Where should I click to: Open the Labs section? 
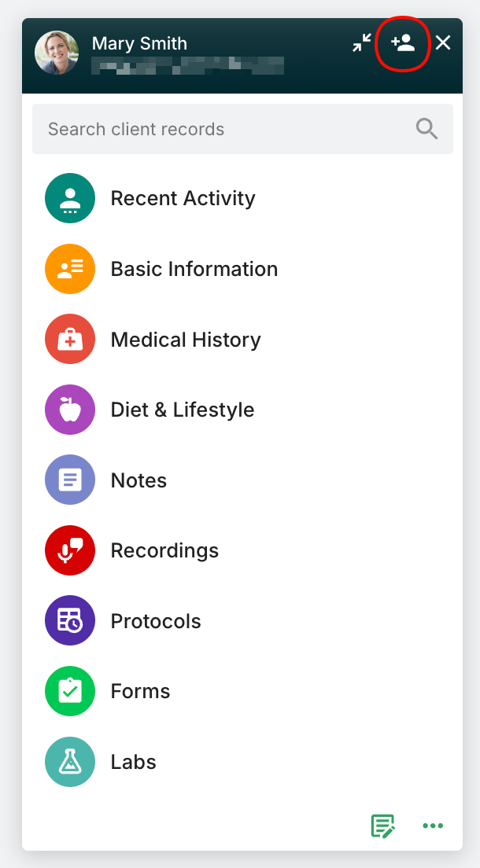[x=134, y=762]
